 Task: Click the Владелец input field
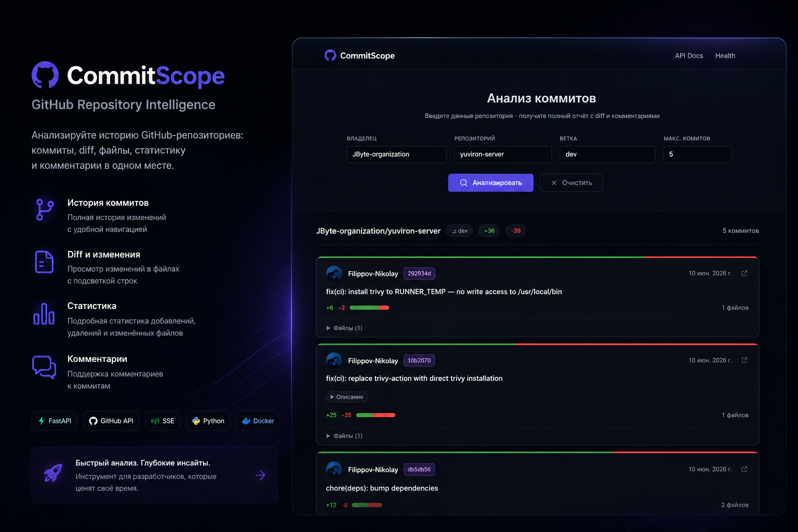point(396,154)
